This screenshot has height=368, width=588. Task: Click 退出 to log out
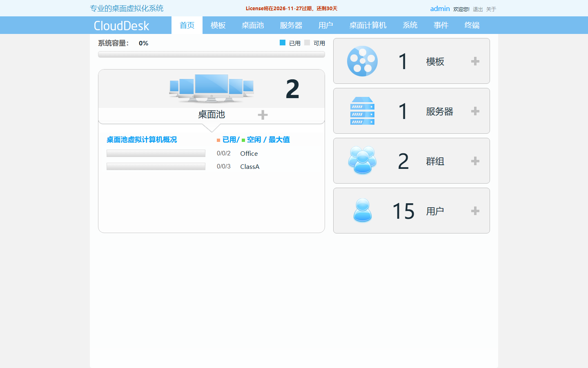(x=478, y=9)
